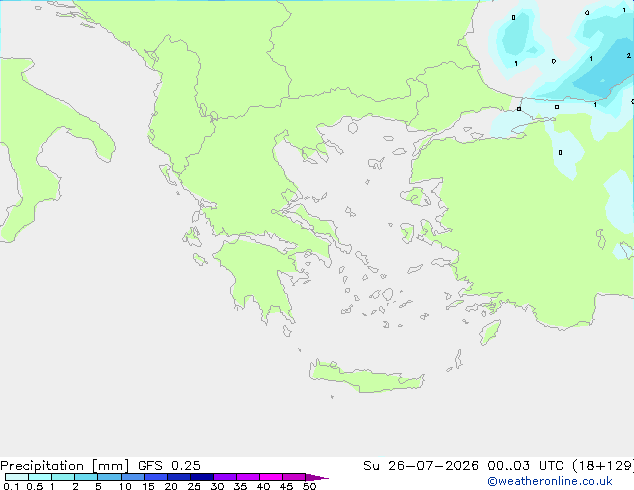Screen dimensions: 634x490
Task: Pick the violet swatch between 30 and 35
Action: tap(224, 477)
